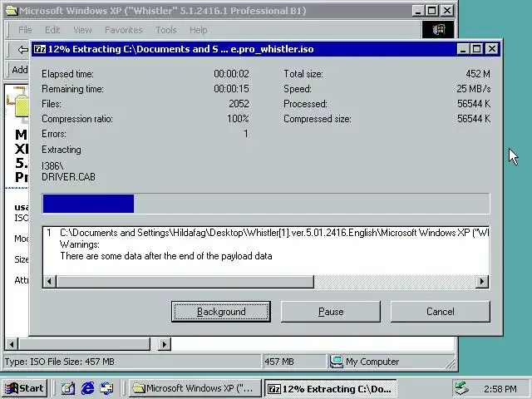Open the View menu in Explorer window
This screenshot has height=399, width=532.
point(82,30)
